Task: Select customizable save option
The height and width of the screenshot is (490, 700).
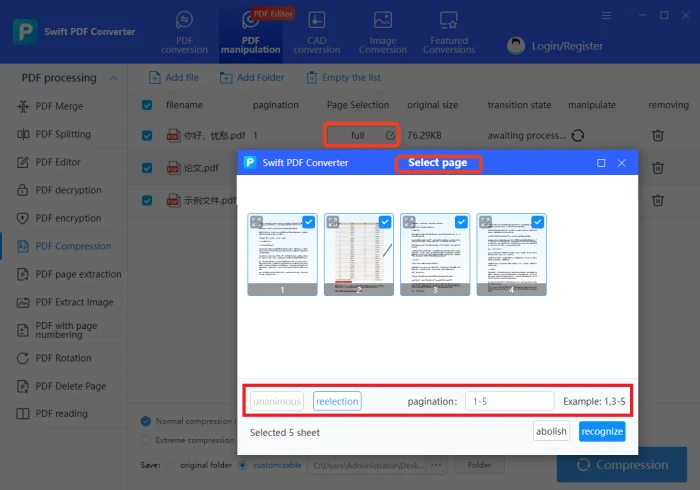Action: coord(242,465)
